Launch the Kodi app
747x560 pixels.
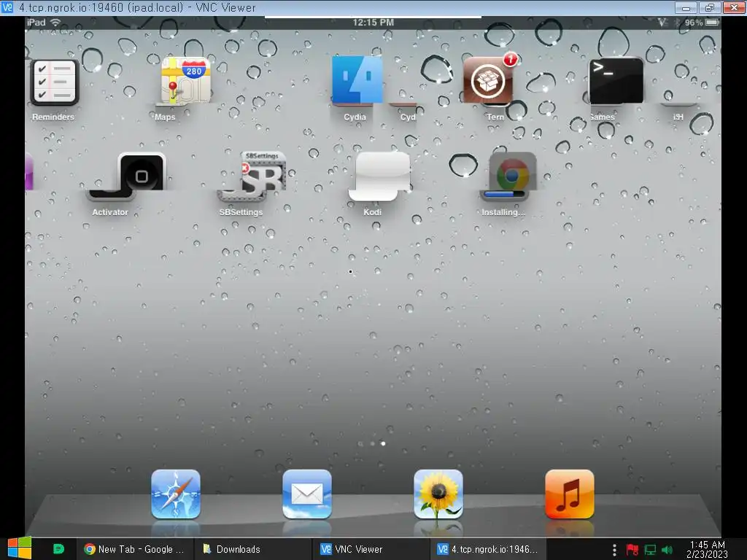pyautogui.click(x=381, y=175)
